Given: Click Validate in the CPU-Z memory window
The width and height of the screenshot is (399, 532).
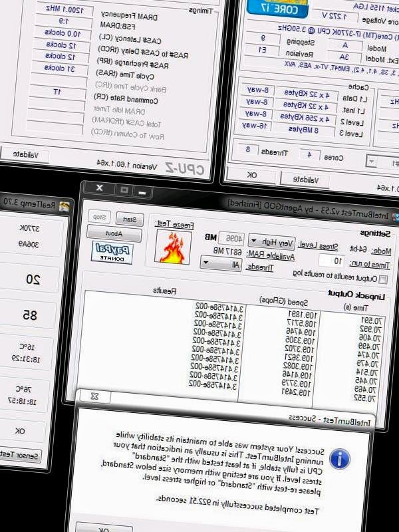Looking at the screenshot, I should tap(25, 155).
